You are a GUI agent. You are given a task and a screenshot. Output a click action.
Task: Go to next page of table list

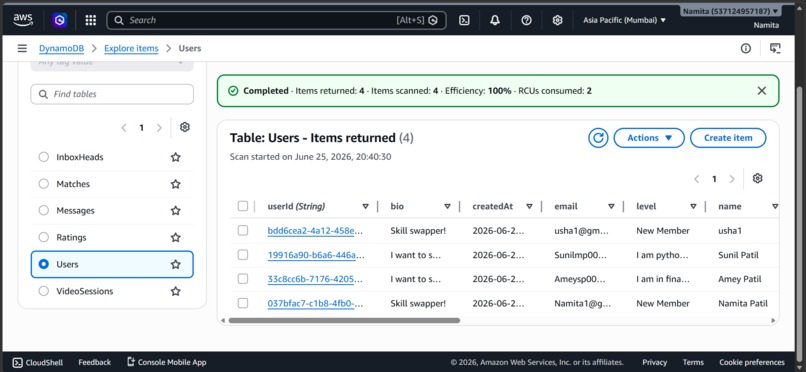click(x=159, y=128)
